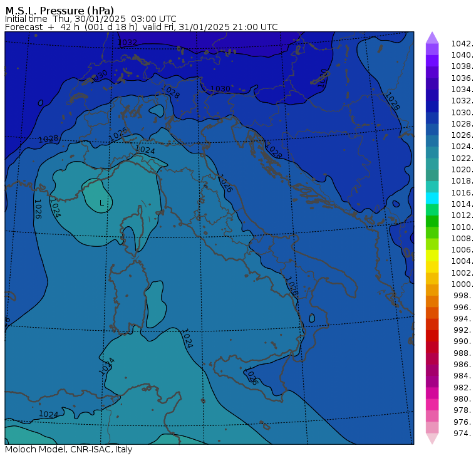This screenshot has height=458, width=476.
Task: Select the legend value "990."
Action: click(x=463, y=341)
